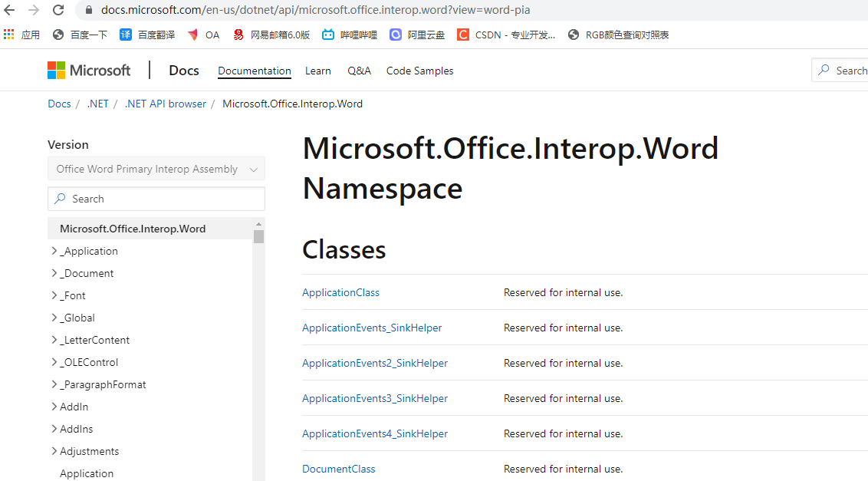Open the ApplicationEvents4_SinkHelper link
Image resolution: width=868 pixels, height=481 pixels.
[x=375, y=434]
